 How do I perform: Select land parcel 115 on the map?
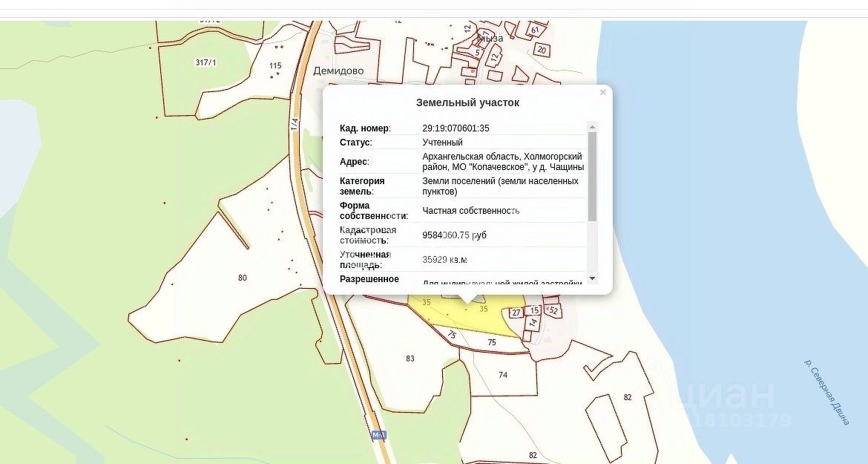(x=275, y=66)
